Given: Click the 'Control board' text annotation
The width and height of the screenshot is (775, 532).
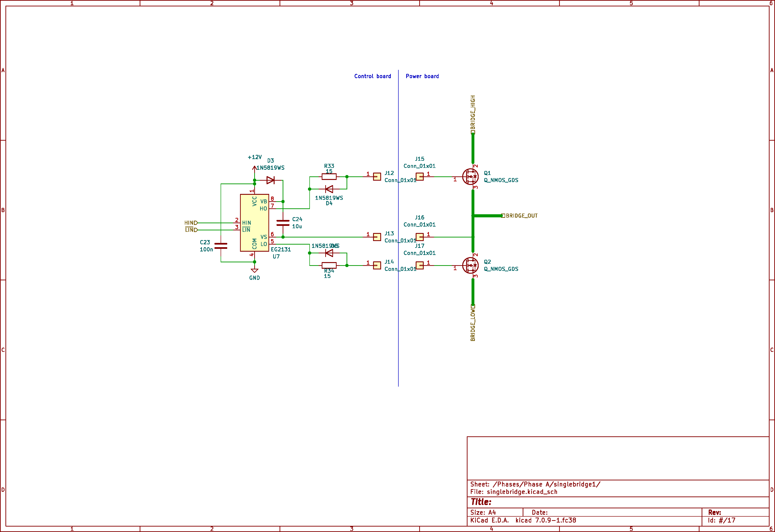Looking at the screenshot, I should 373,76.
